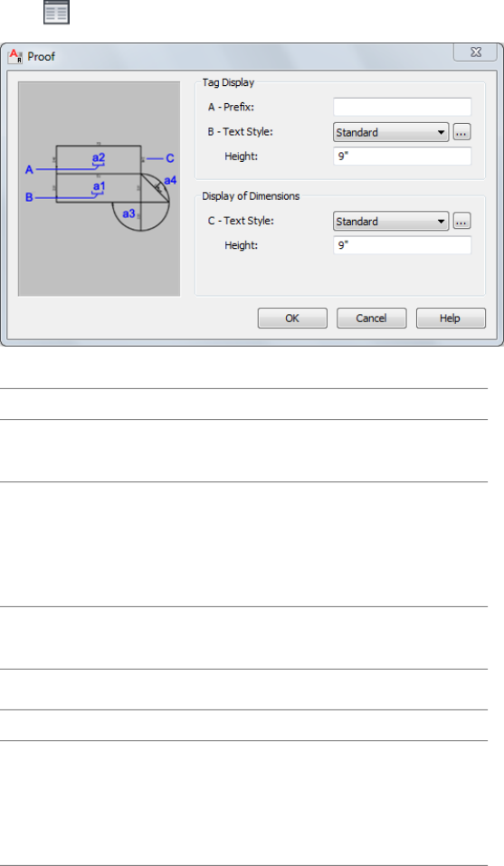Close the Proof dialog with the X
Image resolution: width=504 pixels, height=866 pixels.
475,52
